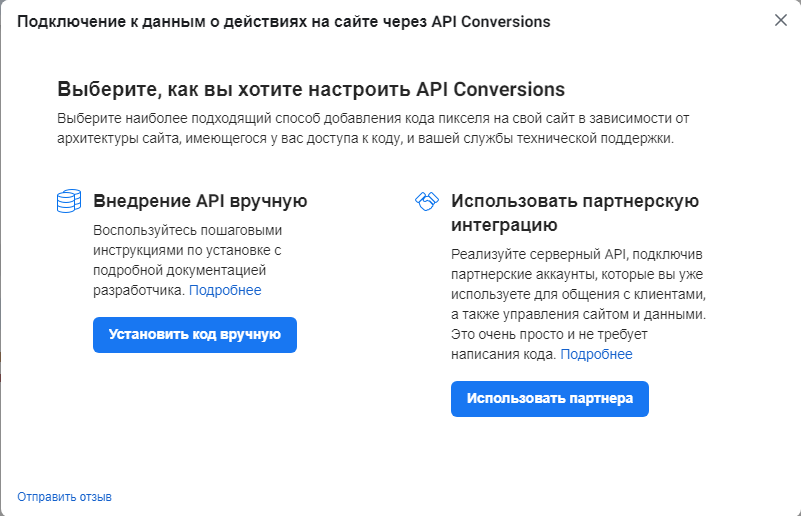Click the line beginning "архитектуры сайта, имеющегося"

[x=365, y=138]
